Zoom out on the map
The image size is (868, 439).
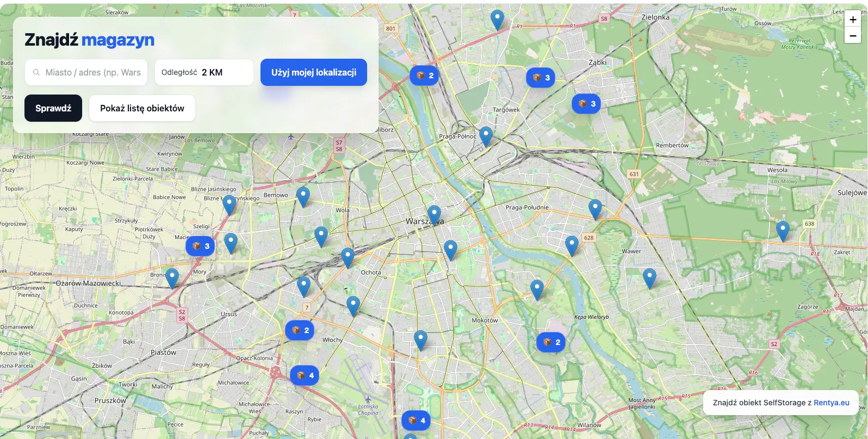point(853,35)
